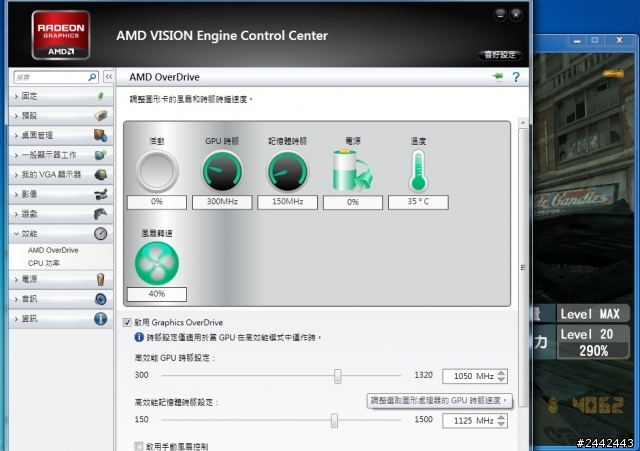640x451 pixels.
Task: Move the high-performance memory clock slider
Action: (334, 420)
